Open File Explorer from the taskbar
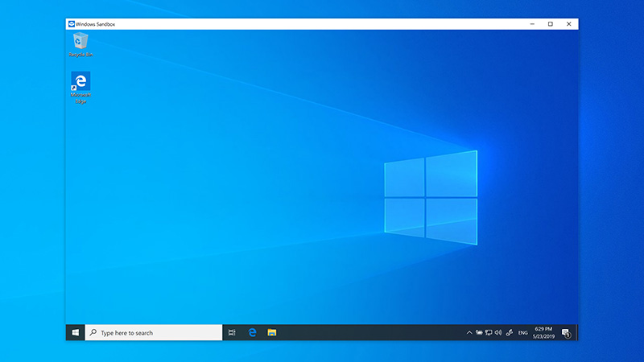The width and height of the screenshot is (644, 362). click(x=272, y=332)
